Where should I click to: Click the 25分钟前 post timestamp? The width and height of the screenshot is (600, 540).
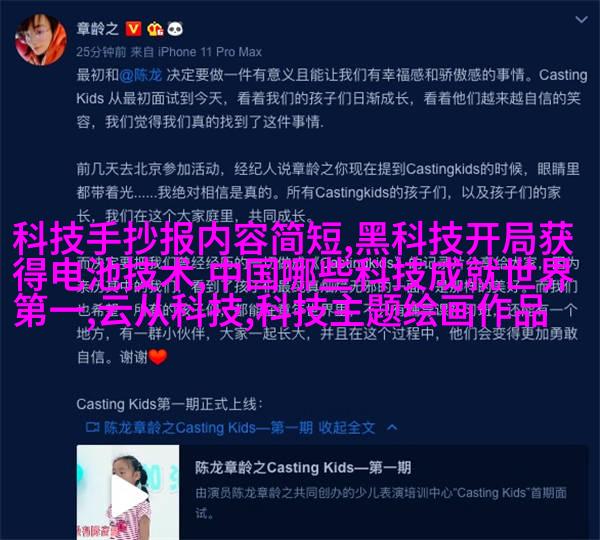pos(101,52)
